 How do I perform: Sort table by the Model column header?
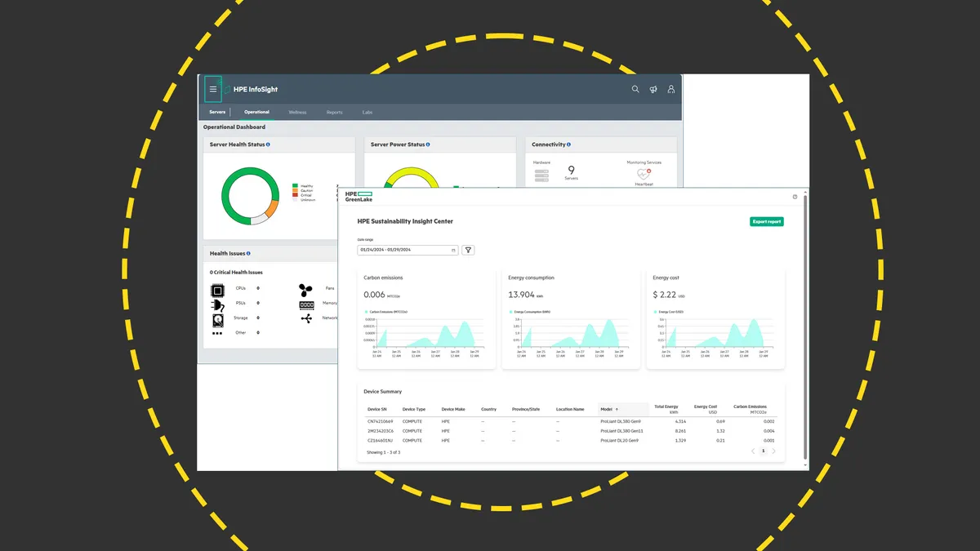(x=609, y=409)
